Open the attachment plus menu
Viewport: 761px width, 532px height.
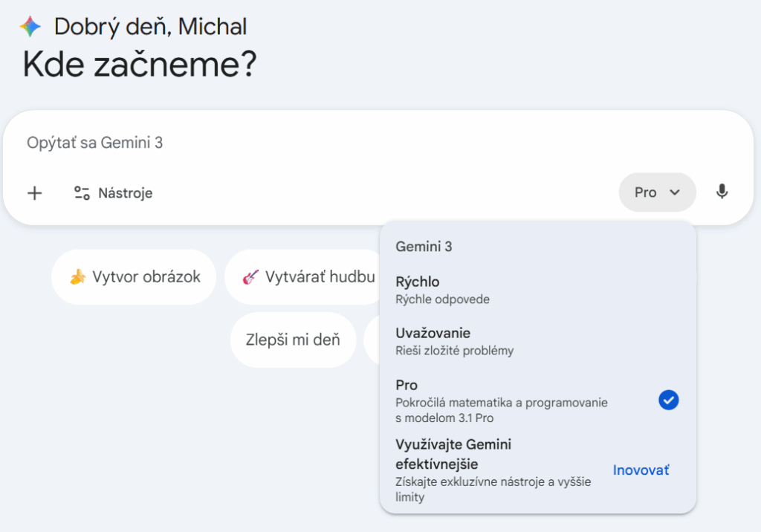[34, 192]
